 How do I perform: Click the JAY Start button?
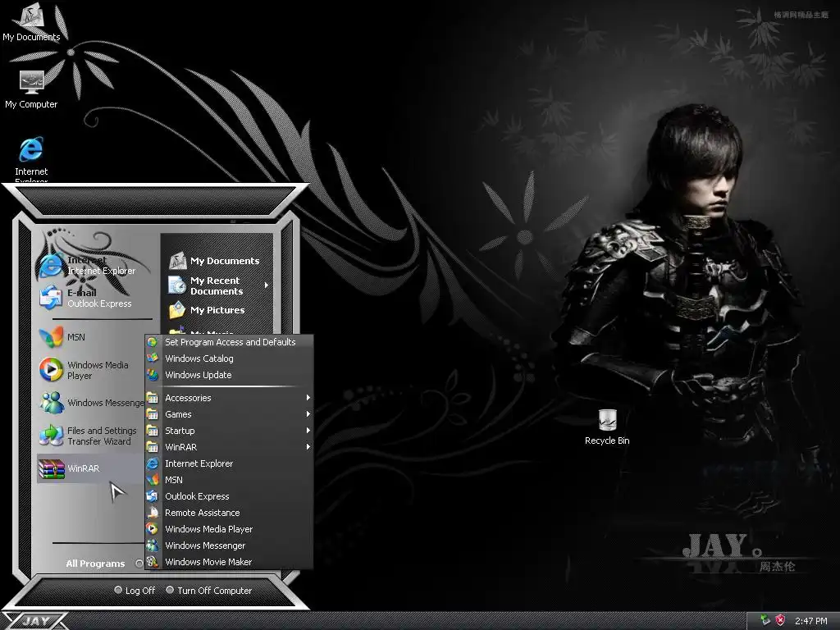tap(34, 621)
